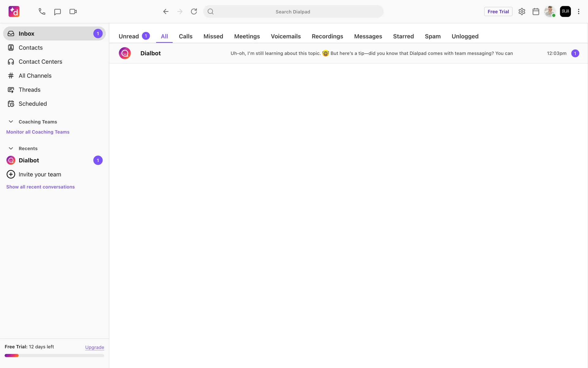The image size is (588, 368).
Task: Click the free trial progress bar
Action: (54, 355)
